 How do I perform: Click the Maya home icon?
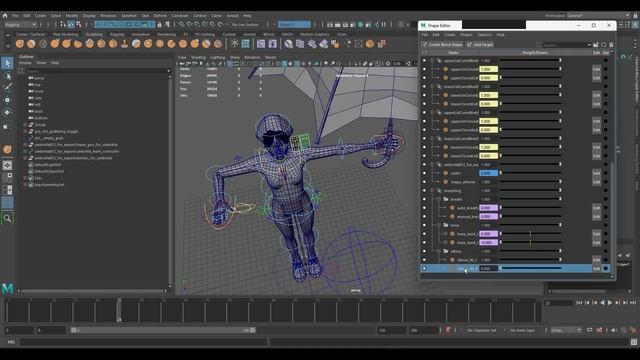pos(5,16)
